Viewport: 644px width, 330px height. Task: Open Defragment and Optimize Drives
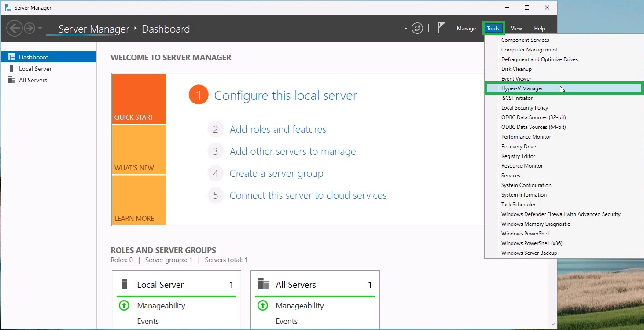(x=564, y=59)
